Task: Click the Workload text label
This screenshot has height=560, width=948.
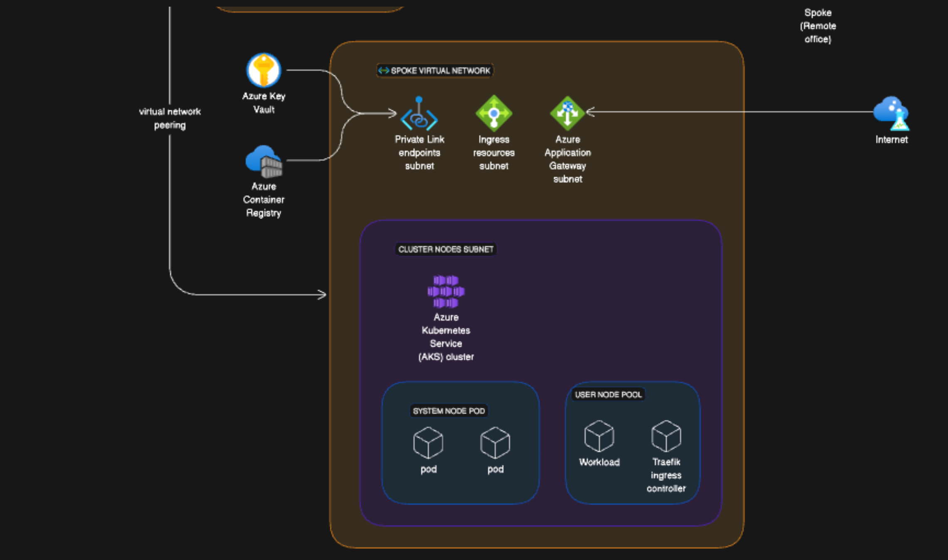Action: [599, 462]
